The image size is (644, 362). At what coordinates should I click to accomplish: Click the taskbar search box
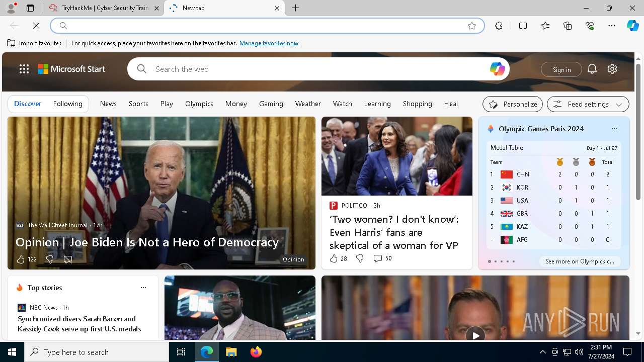pos(97,352)
